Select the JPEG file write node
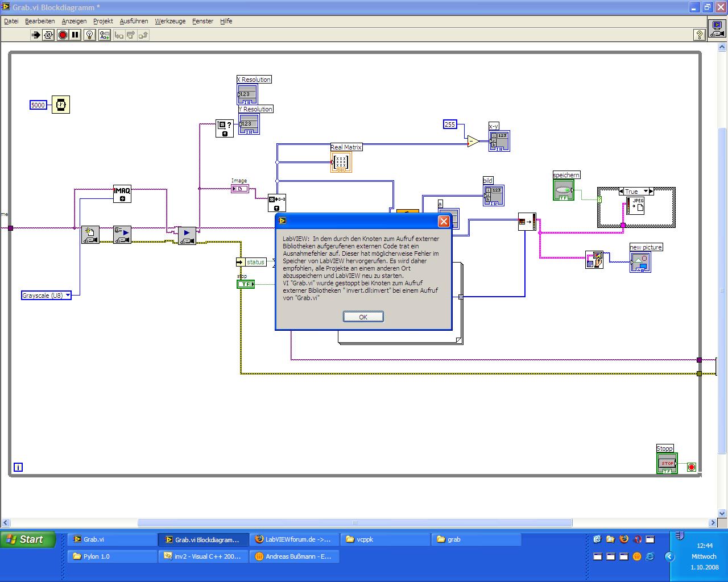This screenshot has width=728, height=582. 635,206
